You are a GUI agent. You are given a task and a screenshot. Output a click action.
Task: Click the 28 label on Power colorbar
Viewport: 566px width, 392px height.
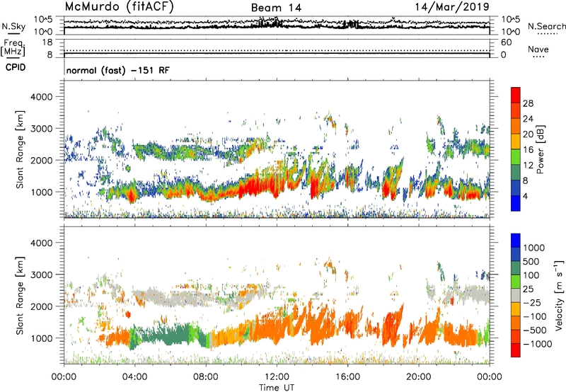pyautogui.click(x=528, y=103)
